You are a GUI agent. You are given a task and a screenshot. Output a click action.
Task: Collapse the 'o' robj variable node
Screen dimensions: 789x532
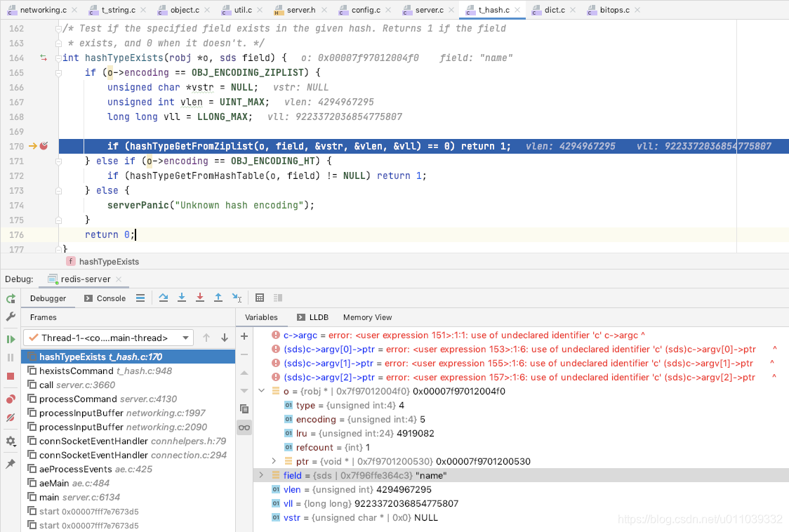click(x=261, y=391)
